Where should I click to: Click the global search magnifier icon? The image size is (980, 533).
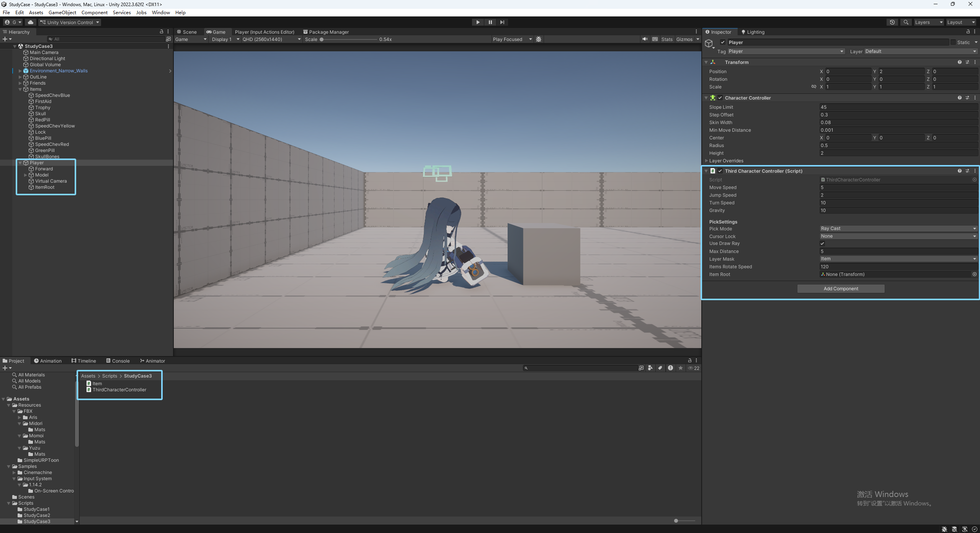click(906, 22)
